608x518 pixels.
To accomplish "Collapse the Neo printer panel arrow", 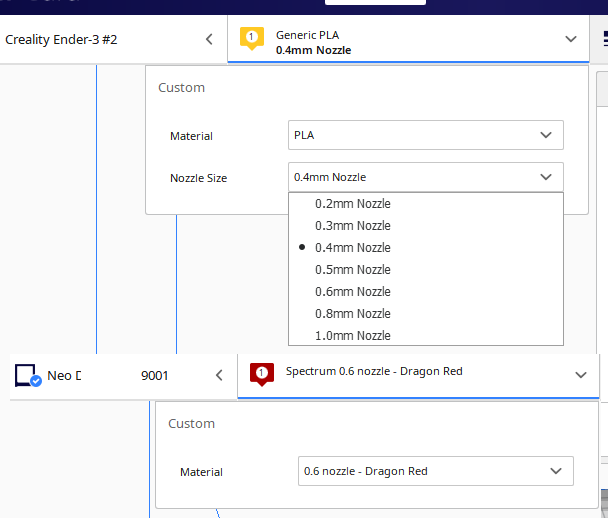I will [219, 375].
